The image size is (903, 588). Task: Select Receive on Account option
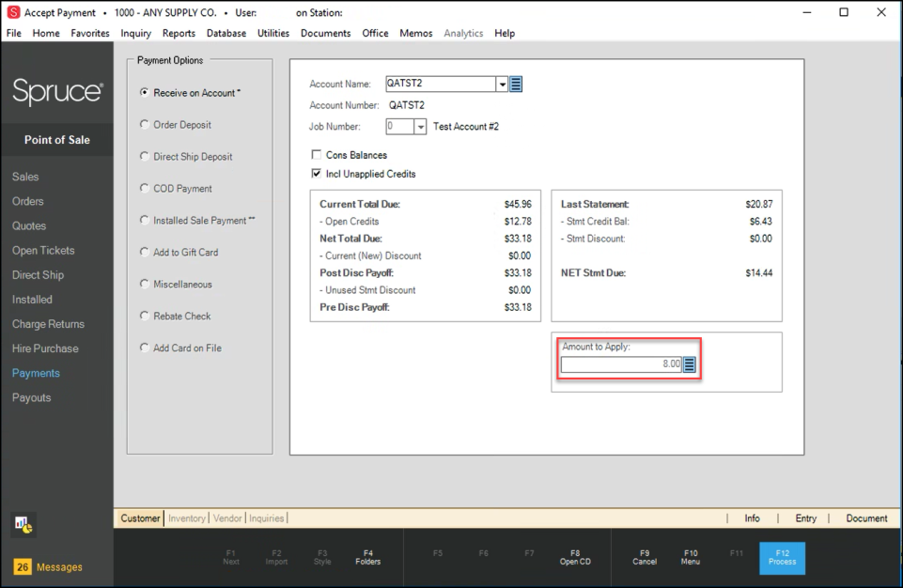tap(190, 93)
